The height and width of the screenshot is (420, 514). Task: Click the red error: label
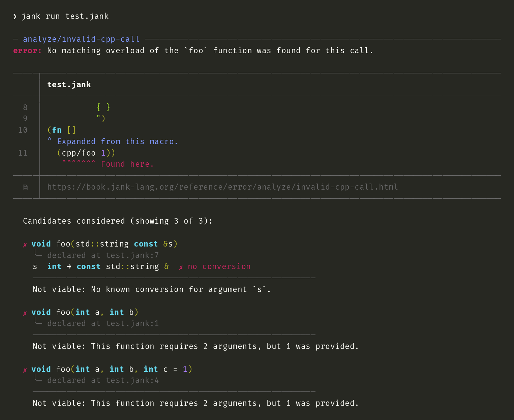[x=27, y=51]
